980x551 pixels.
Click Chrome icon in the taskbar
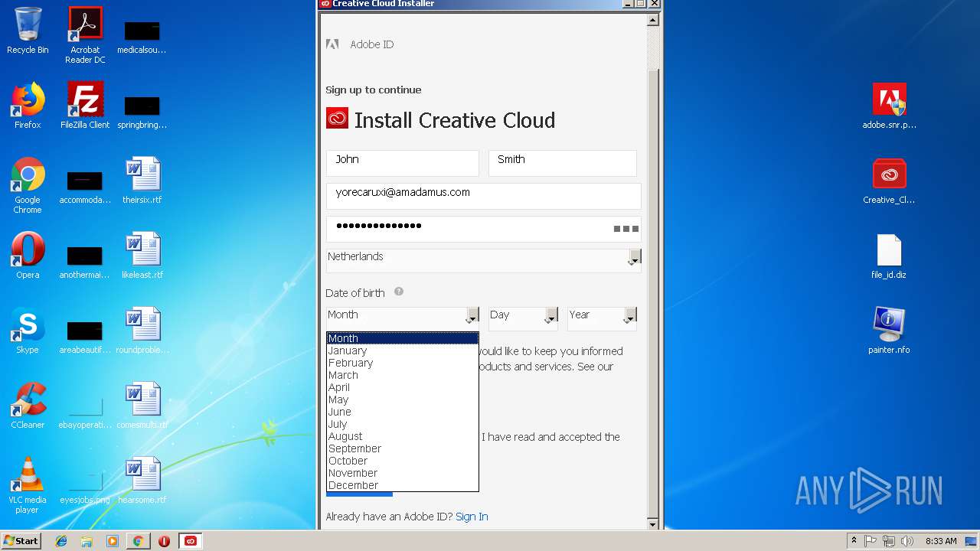tap(138, 541)
